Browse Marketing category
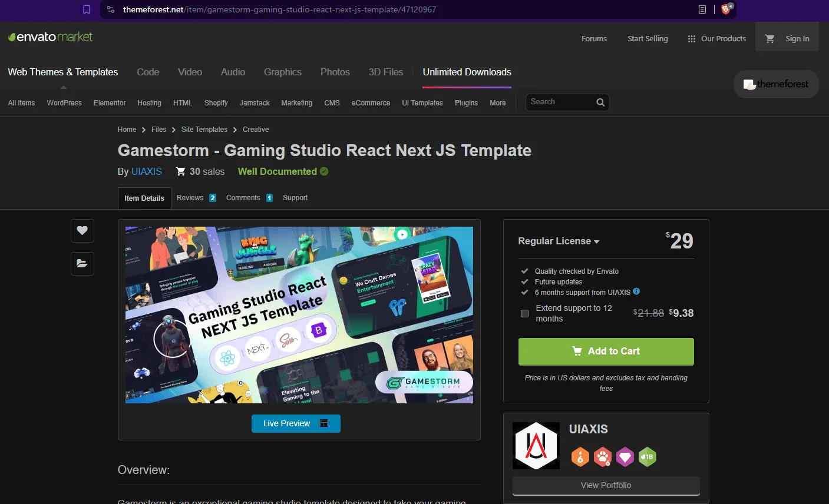Image resolution: width=829 pixels, height=504 pixels. click(296, 102)
